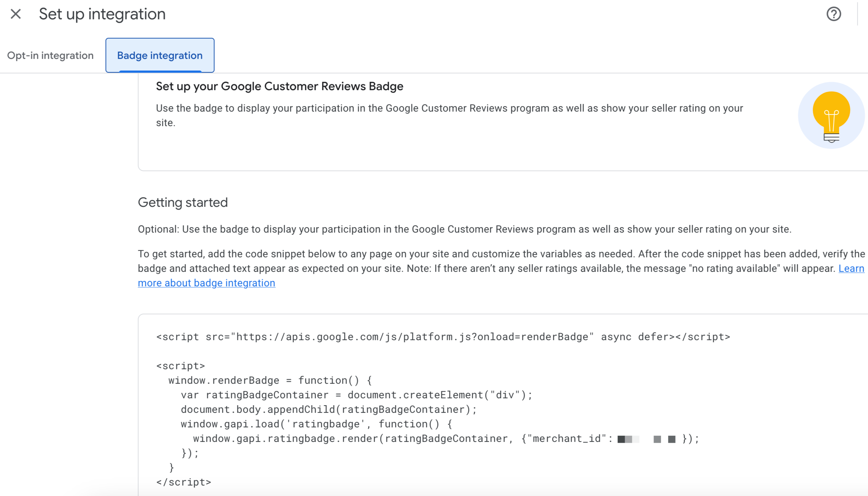Open help with the question mark icon
868x496 pixels.
(833, 14)
